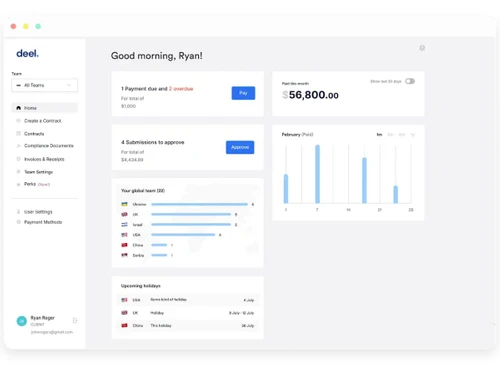Open Team Settings

tap(38, 172)
